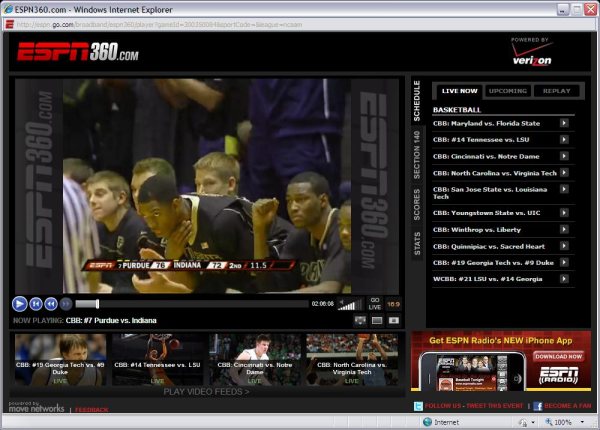Image resolution: width=600 pixels, height=430 pixels.
Task: Click the middle view mode icon
Action: coord(377,321)
